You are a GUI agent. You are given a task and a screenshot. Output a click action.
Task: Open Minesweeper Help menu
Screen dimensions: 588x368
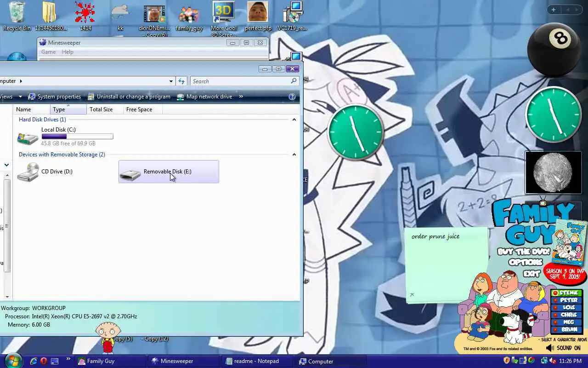[68, 52]
